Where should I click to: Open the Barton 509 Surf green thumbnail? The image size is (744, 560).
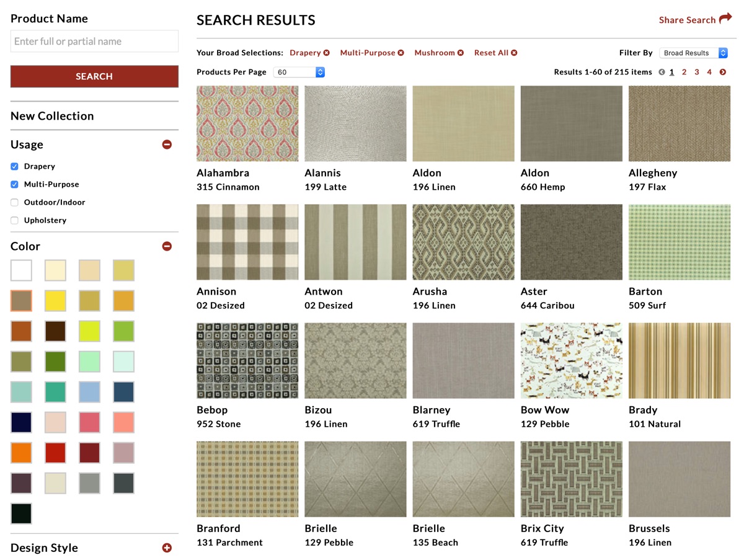coord(680,242)
